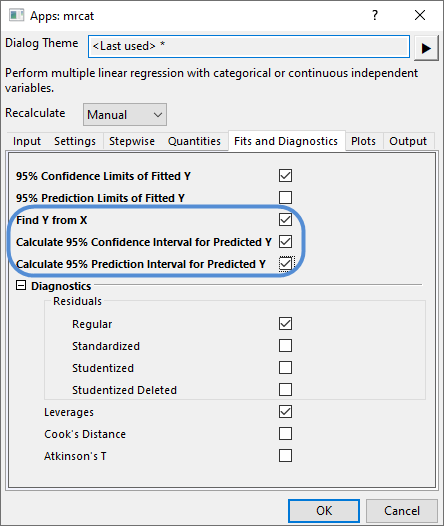The width and height of the screenshot is (444, 526).
Task: Check the Cook's Distance option
Action: 285,434
